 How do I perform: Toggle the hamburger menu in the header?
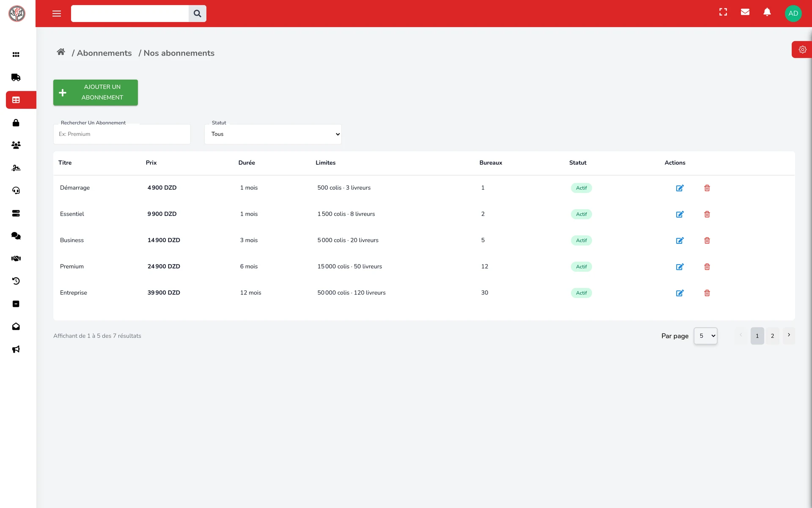click(57, 14)
